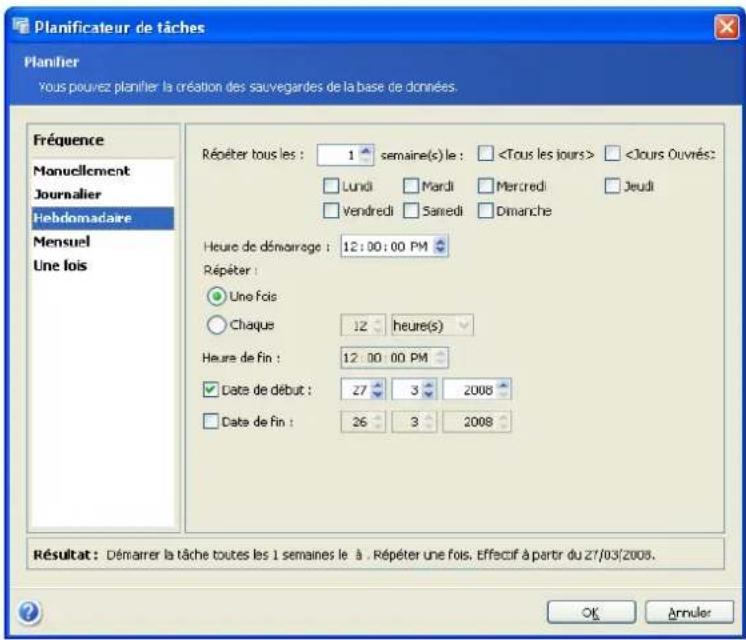Check the Vendredi checkbox
The image size is (746, 640).
coord(331,210)
